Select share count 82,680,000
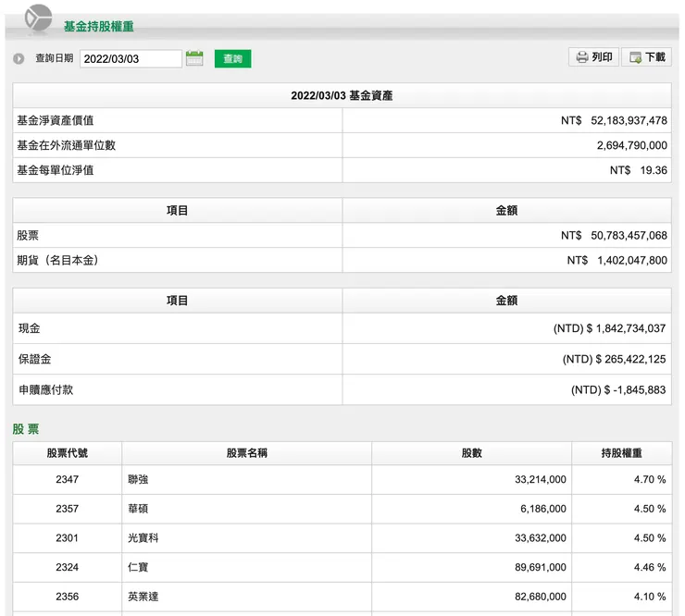 541,597
